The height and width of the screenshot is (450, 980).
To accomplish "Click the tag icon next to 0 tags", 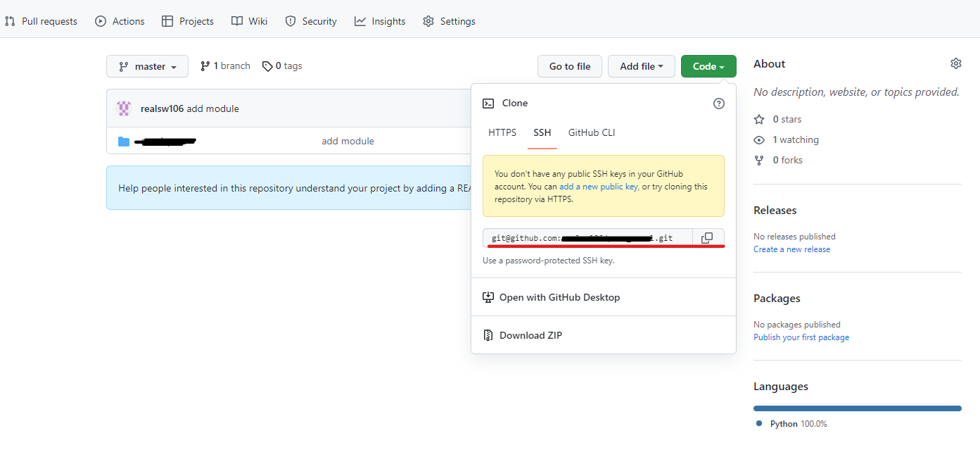I will coord(267,66).
